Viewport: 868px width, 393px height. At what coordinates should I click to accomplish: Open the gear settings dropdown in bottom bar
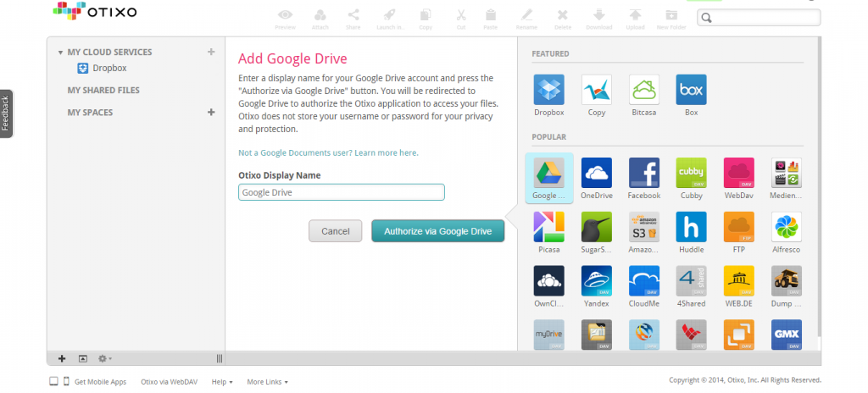coord(105,359)
